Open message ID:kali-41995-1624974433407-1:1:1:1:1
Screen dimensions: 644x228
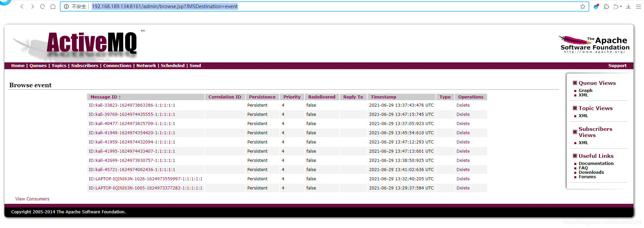point(132,151)
